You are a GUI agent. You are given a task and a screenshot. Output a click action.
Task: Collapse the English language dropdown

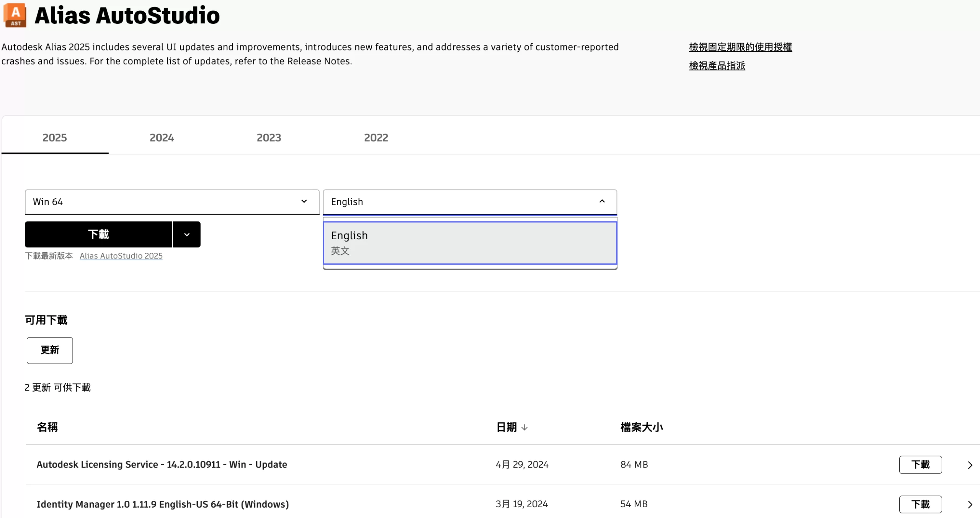click(x=602, y=201)
